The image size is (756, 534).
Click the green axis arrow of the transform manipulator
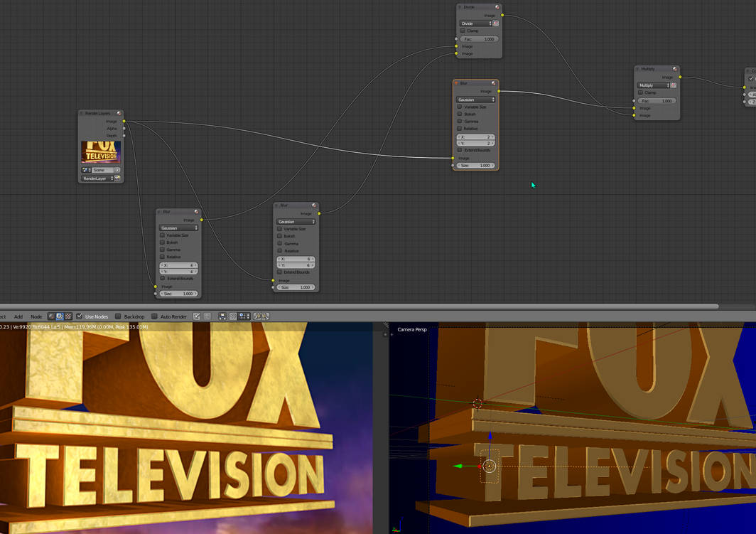(x=458, y=466)
